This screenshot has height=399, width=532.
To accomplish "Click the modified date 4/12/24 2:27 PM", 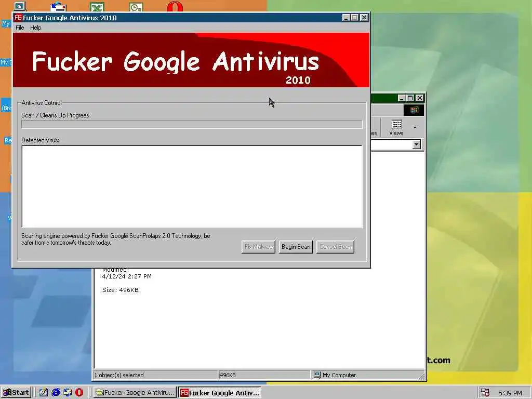I will (x=127, y=276).
